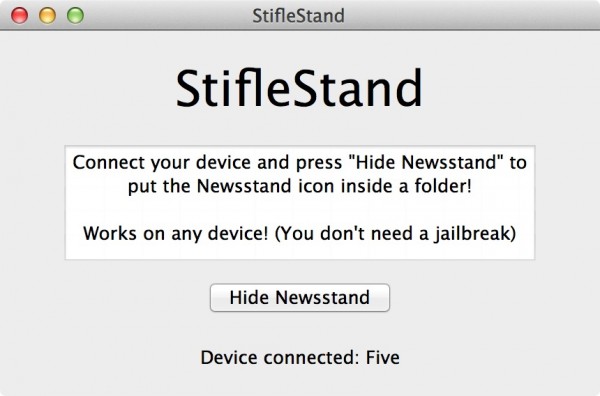Click the StifleStand title in the title bar

coord(298,16)
